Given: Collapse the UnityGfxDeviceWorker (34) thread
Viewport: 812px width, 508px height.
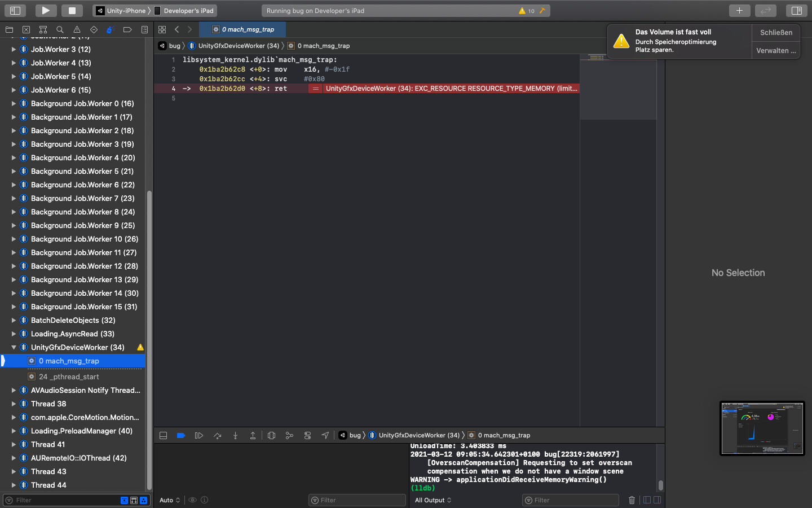Looking at the screenshot, I should pyautogui.click(x=14, y=347).
